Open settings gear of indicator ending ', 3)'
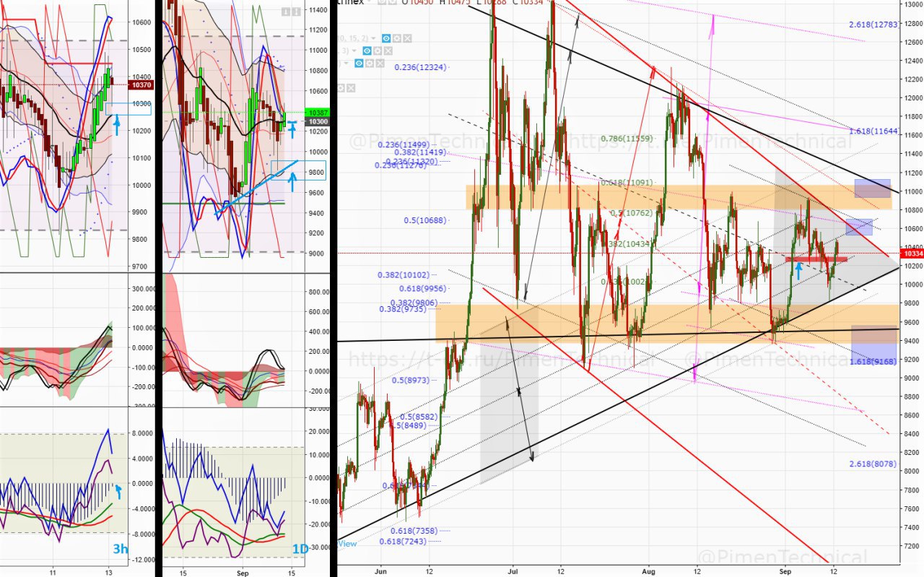Viewport: 924px width, 577px height. [378, 51]
